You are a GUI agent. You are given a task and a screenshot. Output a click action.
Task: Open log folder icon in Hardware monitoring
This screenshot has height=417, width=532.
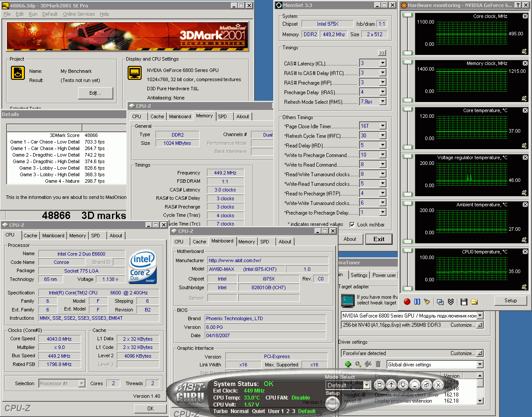click(x=474, y=301)
